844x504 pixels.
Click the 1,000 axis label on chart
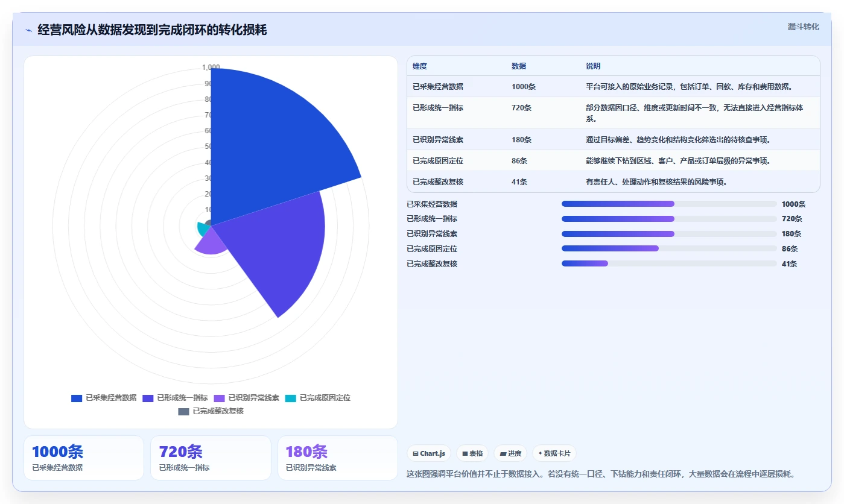[211, 68]
